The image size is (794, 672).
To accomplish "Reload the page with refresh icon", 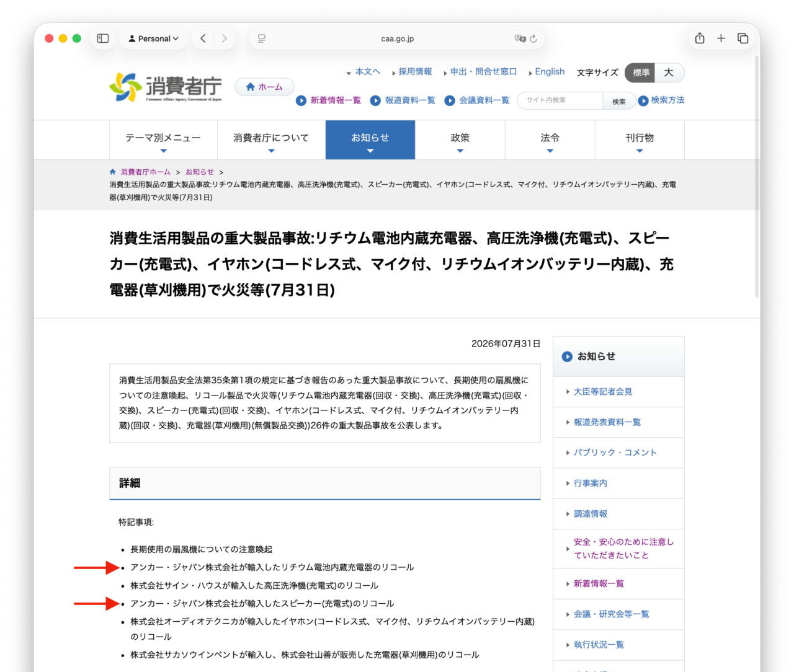I will pyautogui.click(x=533, y=38).
